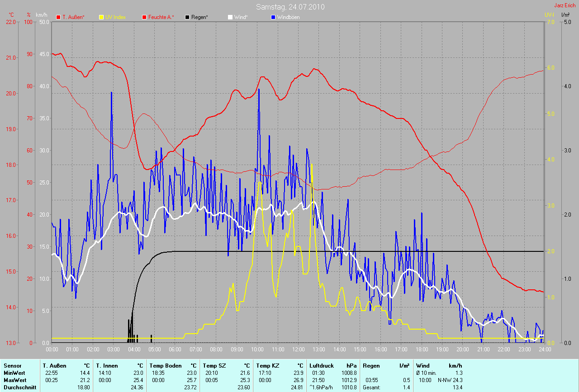Click the red T. Außen legend square
Viewport: 579px width, 392px height.
coord(58,17)
